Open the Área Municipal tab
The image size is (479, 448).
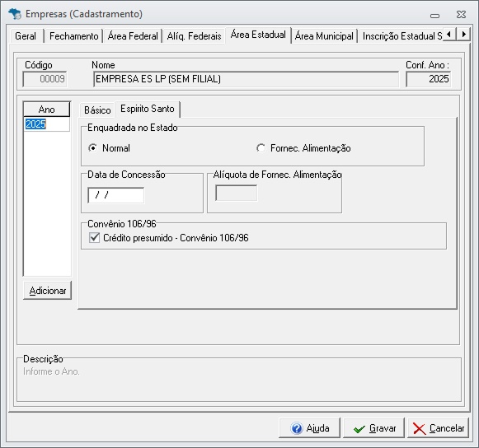click(x=324, y=36)
